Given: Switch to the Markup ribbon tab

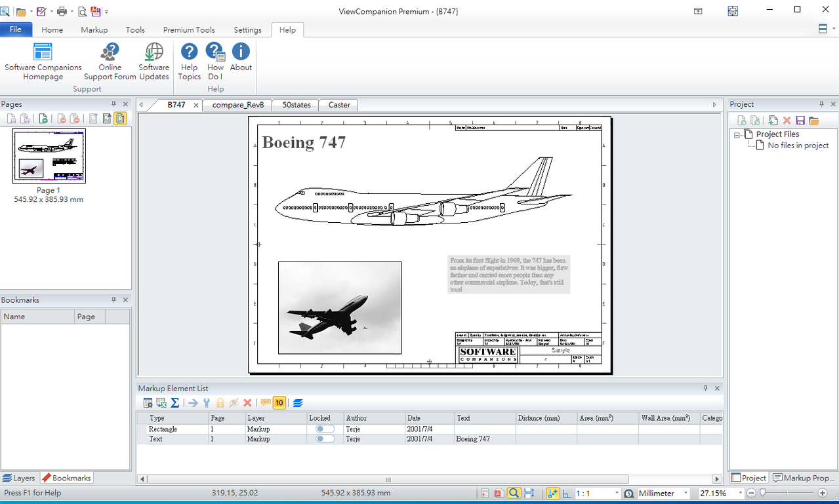Looking at the screenshot, I should [x=94, y=29].
